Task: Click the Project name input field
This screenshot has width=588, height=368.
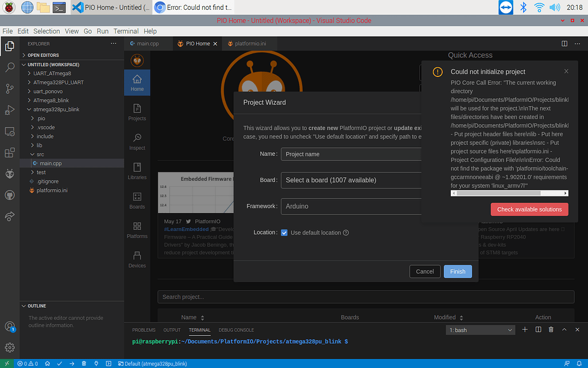Action: (x=351, y=154)
